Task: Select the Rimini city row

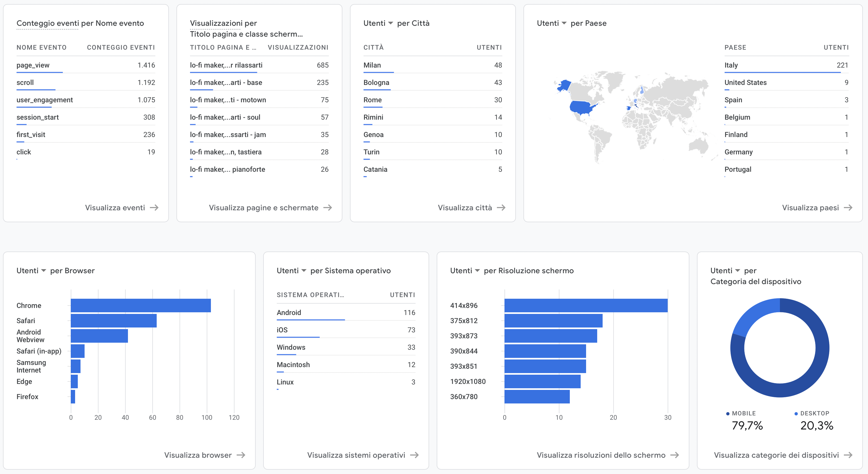Action: 433,117
